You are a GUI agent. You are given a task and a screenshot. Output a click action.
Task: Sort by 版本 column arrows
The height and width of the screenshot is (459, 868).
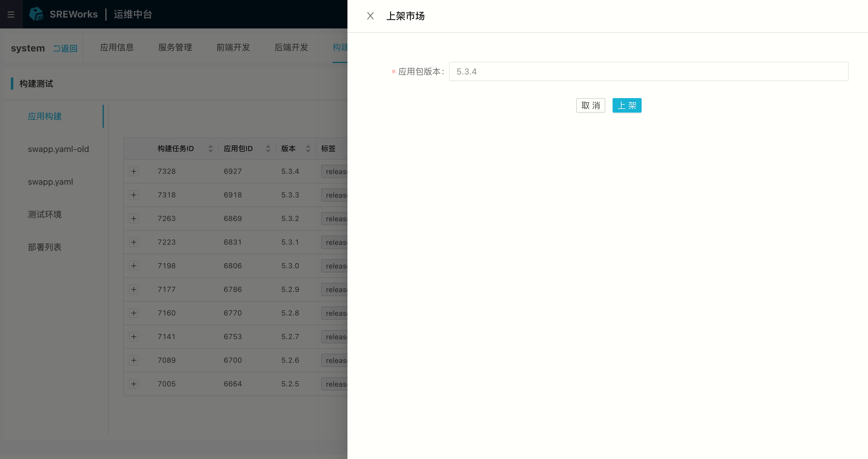point(307,149)
